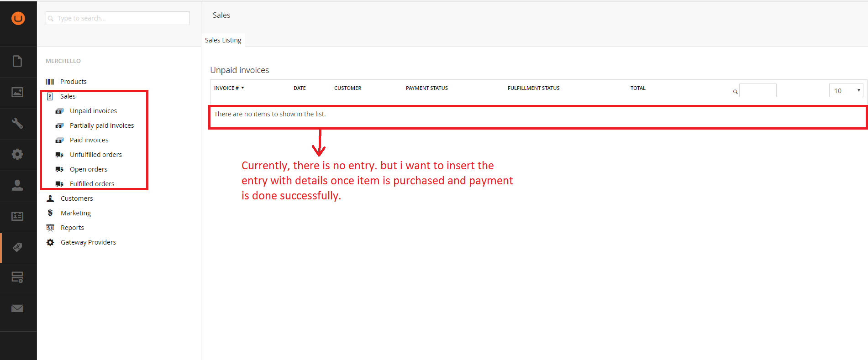The height and width of the screenshot is (360, 868).
Task: Open the Developer gear icon
Action: 17,154
